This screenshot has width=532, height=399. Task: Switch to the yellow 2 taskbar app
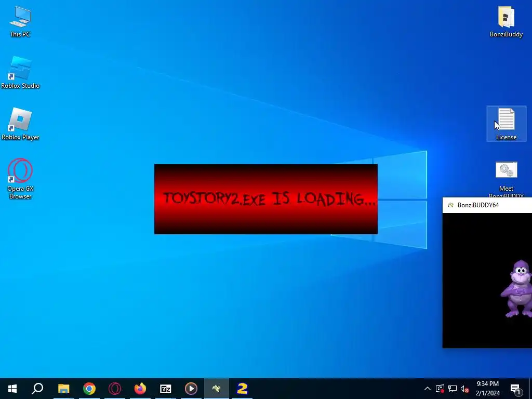[x=242, y=389]
